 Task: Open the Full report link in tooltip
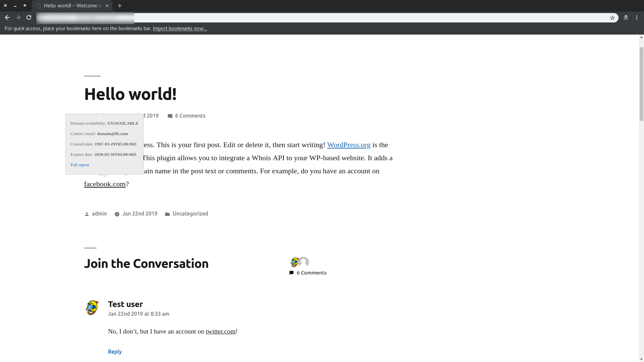tap(79, 165)
